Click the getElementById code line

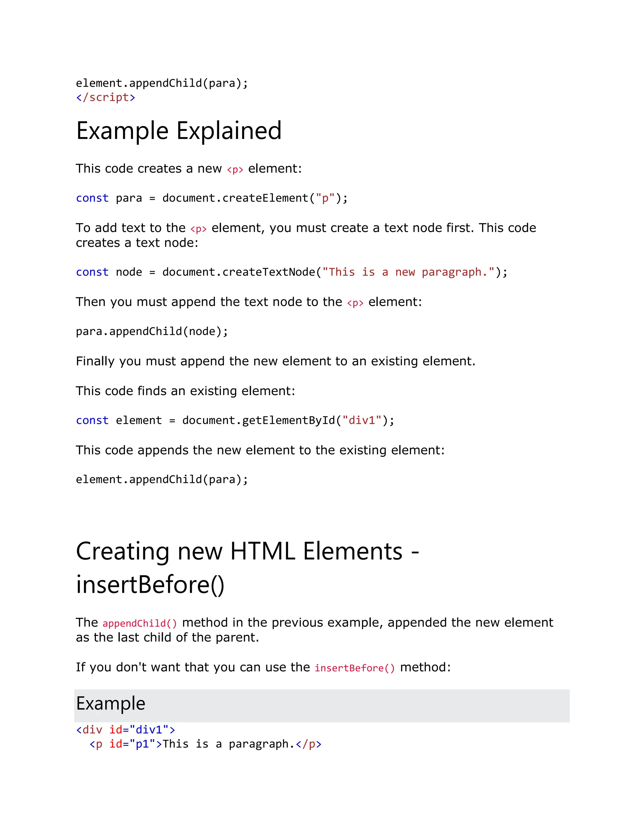(x=235, y=420)
